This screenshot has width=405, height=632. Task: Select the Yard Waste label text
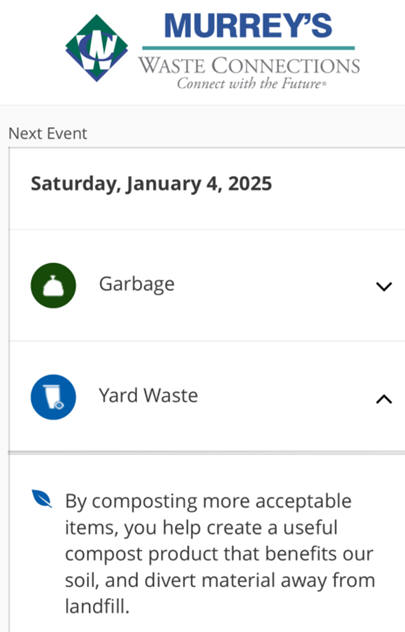(148, 395)
